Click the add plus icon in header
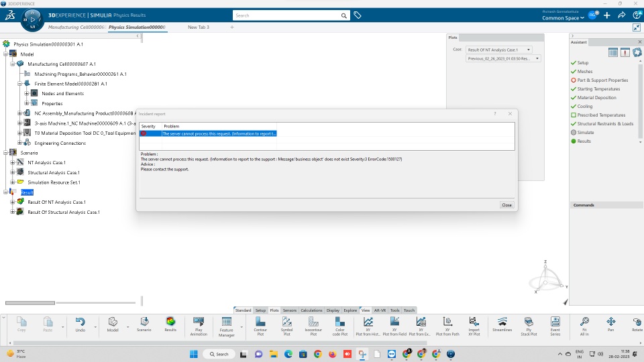Image resolution: width=644 pixels, height=362 pixels. [x=606, y=15]
